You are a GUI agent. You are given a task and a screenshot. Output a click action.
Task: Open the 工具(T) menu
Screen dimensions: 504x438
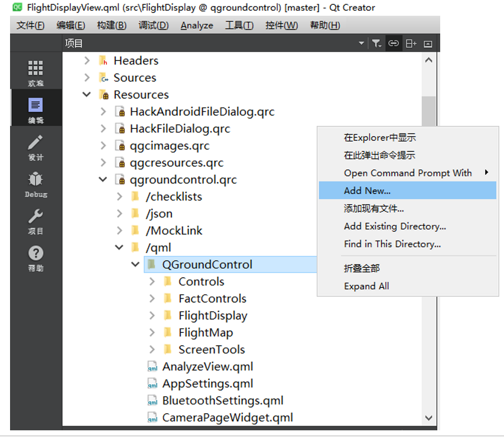point(239,25)
